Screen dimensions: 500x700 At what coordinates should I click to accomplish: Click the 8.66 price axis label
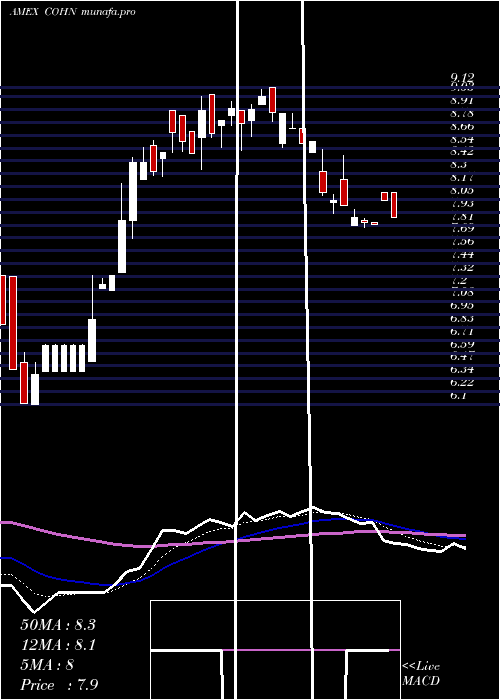pos(462,127)
